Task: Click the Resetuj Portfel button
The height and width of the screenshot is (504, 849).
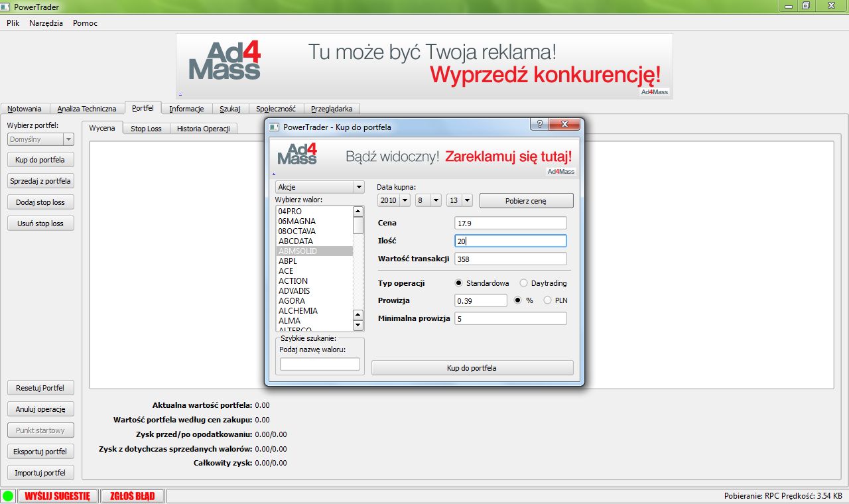Action: pyautogui.click(x=40, y=388)
